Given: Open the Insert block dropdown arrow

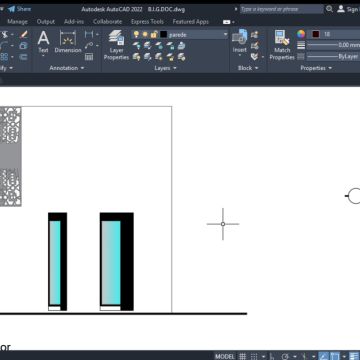Looking at the screenshot, I should tap(239, 56).
